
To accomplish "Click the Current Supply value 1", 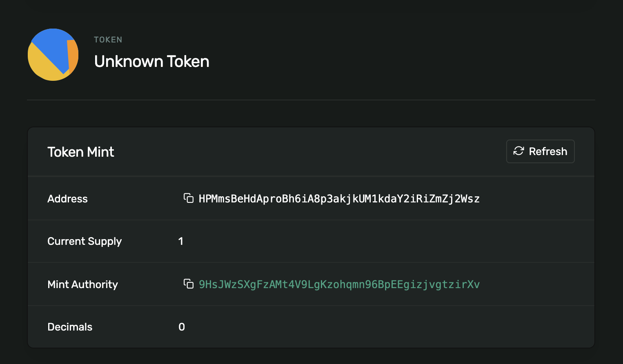I will [x=181, y=241].
